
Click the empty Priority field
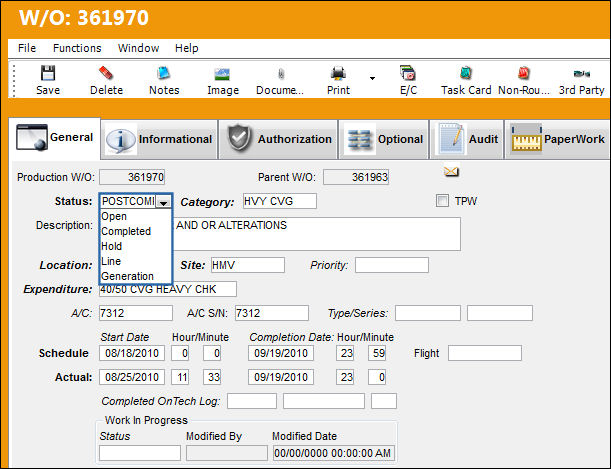click(392, 265)
